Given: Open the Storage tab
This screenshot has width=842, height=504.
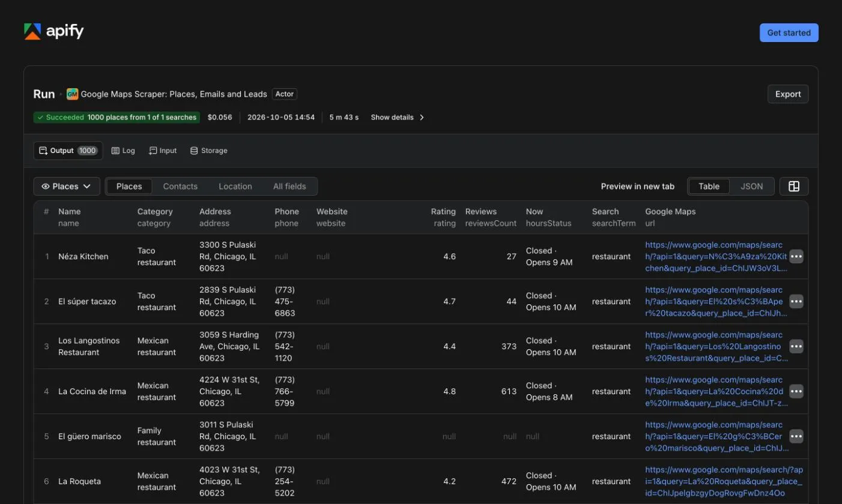Looking at the screenshot, I should coord(208,151).
